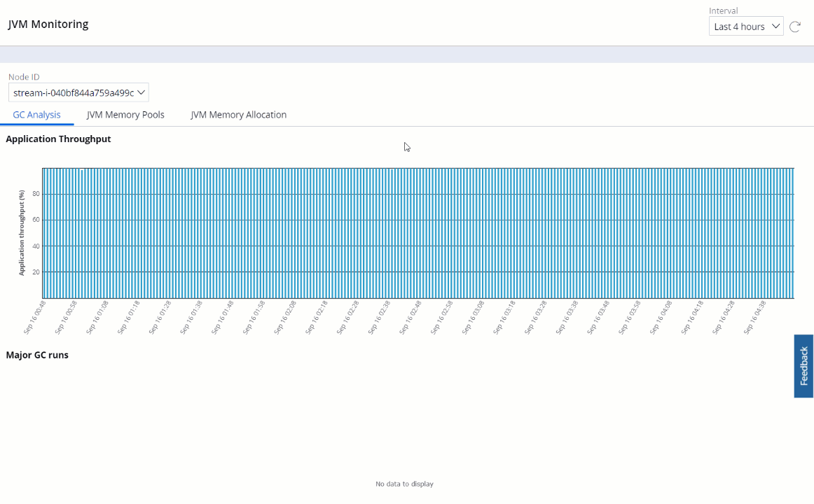Click the Application Throughput chart heading
Screen dimensions: 814x504
58,139
